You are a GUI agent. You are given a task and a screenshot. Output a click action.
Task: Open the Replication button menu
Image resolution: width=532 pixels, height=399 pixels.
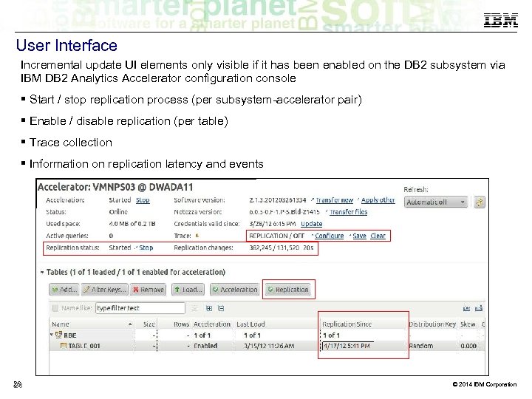point(288,290)
